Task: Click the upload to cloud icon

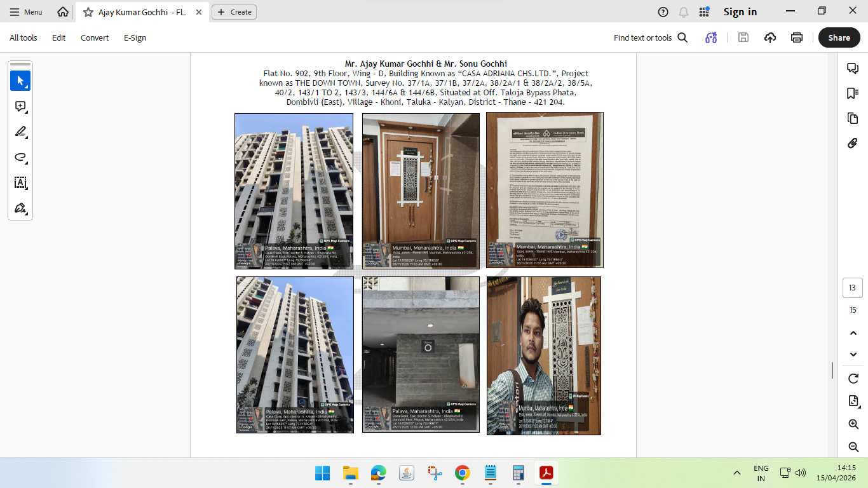Action: click(770, 38)
